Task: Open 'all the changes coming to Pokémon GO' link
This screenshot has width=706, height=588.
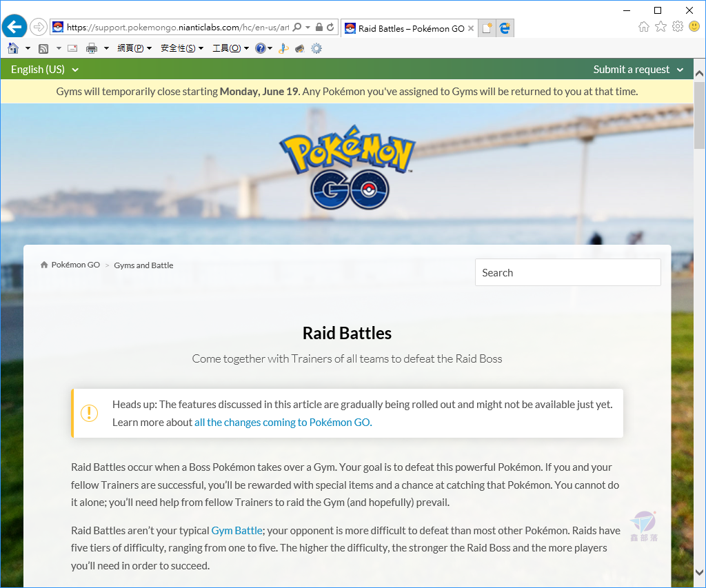Action: click(283, 423)
